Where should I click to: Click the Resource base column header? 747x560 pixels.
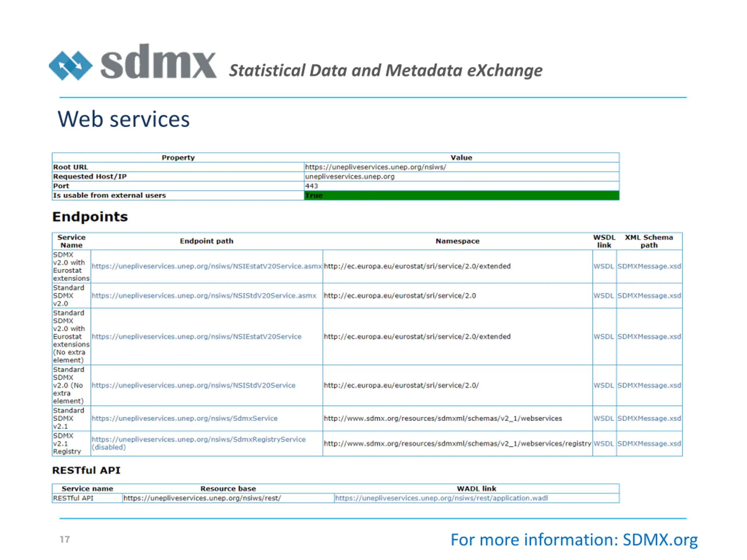click(228, 489)
